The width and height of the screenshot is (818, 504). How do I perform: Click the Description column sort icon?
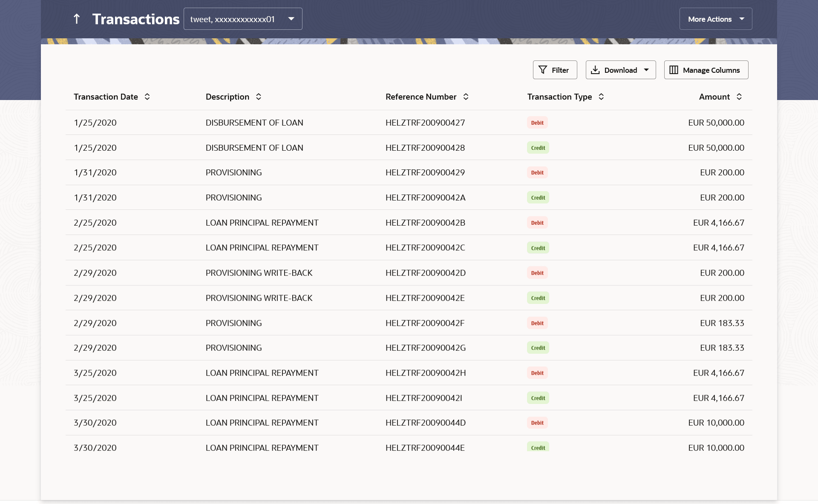click(259, 97)
